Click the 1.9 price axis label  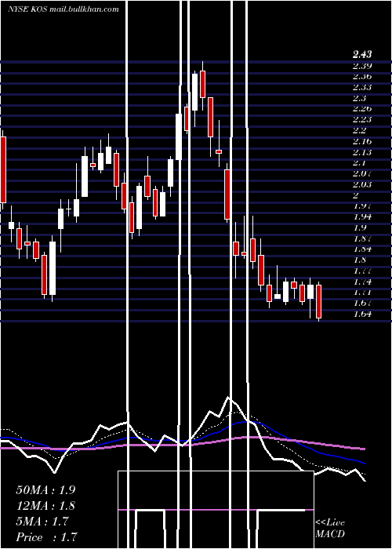360,227
